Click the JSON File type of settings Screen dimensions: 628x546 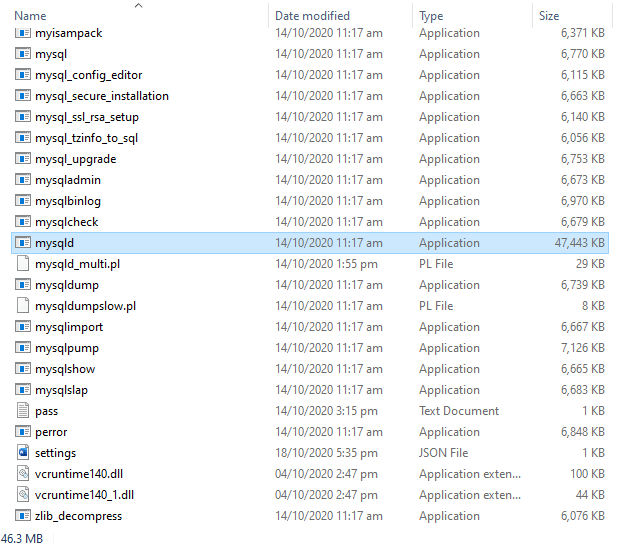tap(443, 452)
